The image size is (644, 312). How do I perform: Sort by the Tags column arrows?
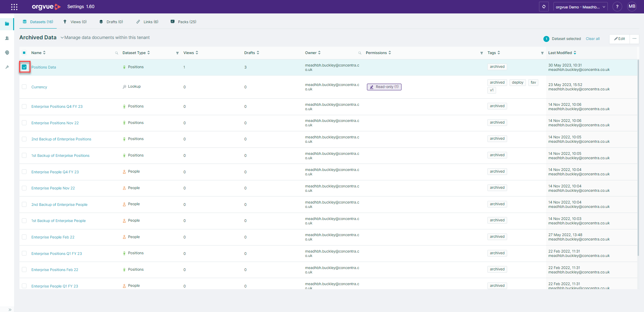[499, 53]
